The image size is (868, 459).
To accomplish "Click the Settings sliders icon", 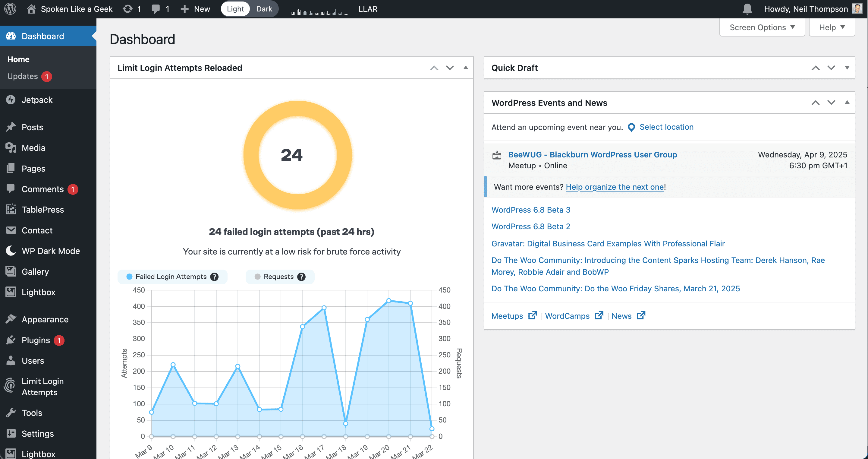I will click(11, 433).
